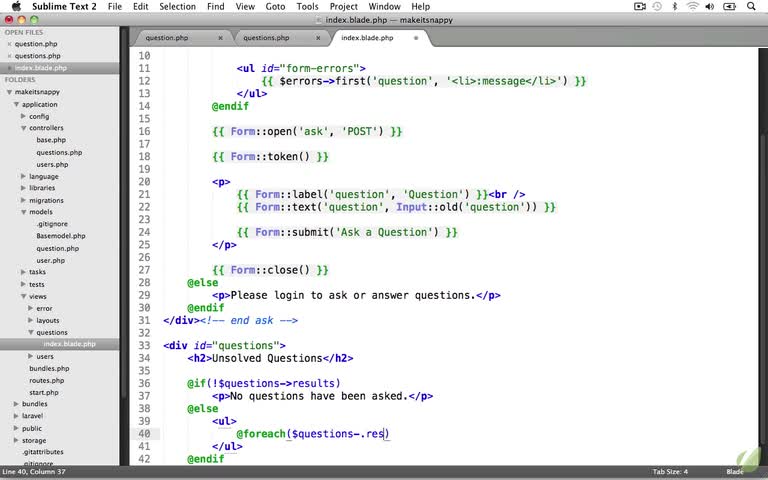This screenshot has width=768, height=480.
Task: Open the Find menu
Action: (216, 6)
